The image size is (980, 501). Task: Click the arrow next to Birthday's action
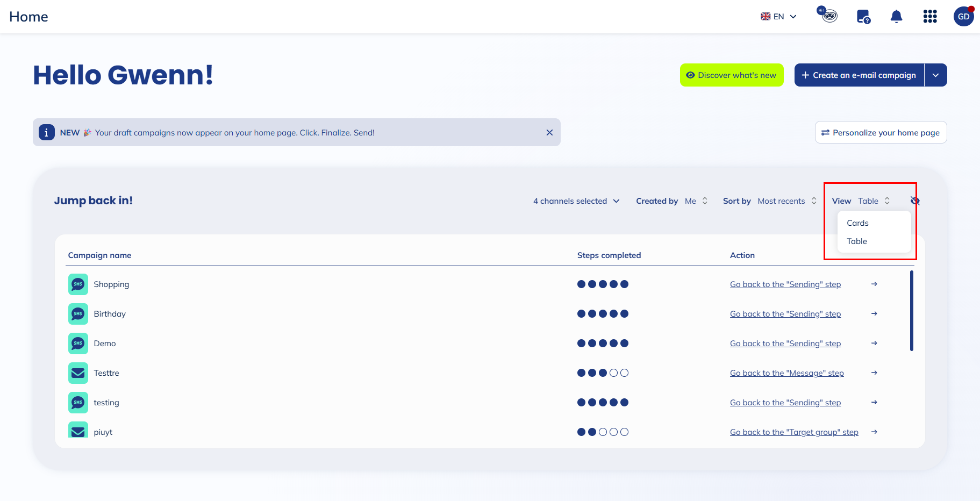(x=874, y=314)
